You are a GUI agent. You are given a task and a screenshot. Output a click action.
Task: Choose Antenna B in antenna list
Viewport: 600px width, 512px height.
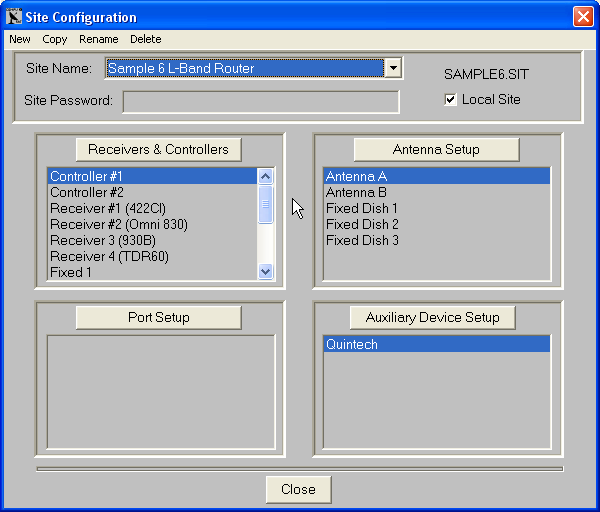point(356,192)
